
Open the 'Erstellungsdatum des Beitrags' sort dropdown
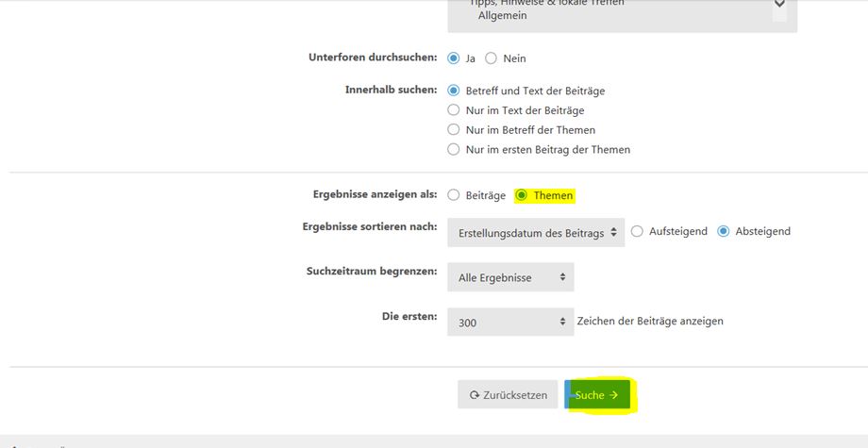[x=536, y=232]
